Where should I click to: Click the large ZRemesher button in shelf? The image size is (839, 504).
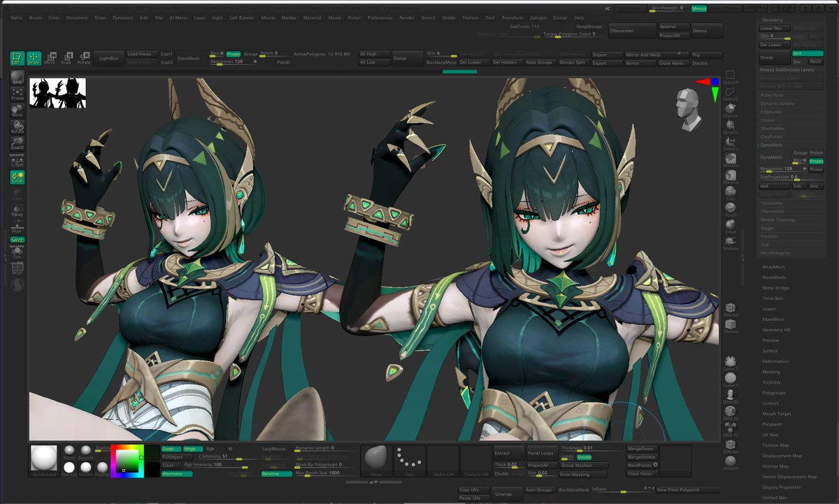[632, 31]
